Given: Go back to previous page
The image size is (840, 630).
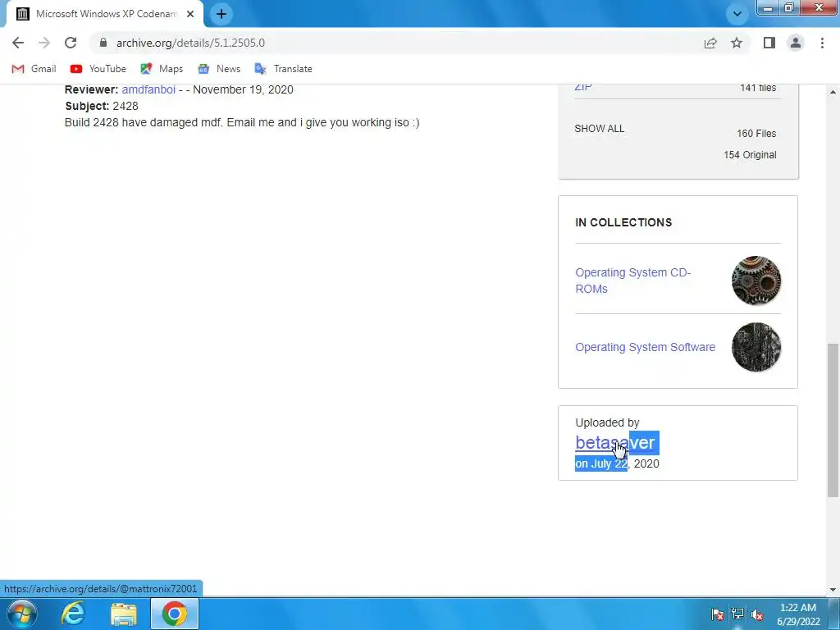Looking at the screenshot, I should tap(18, 43).
